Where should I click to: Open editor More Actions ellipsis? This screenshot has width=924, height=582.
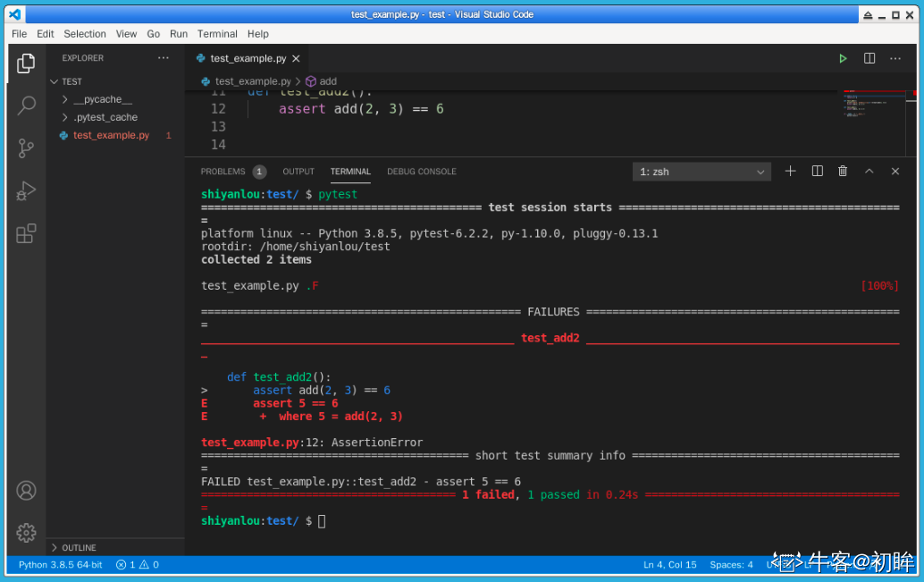click(x=895, y=58)
